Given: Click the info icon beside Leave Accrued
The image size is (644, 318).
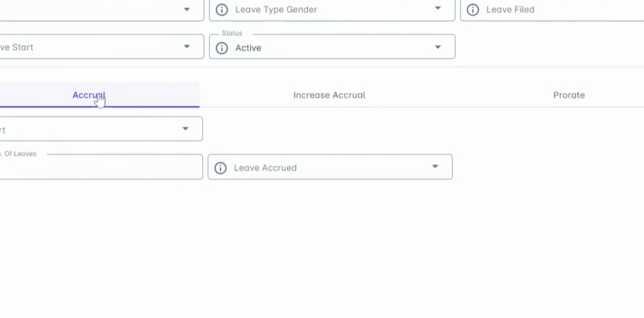Looking at the screenshot, I should click(x=220, y=168).
